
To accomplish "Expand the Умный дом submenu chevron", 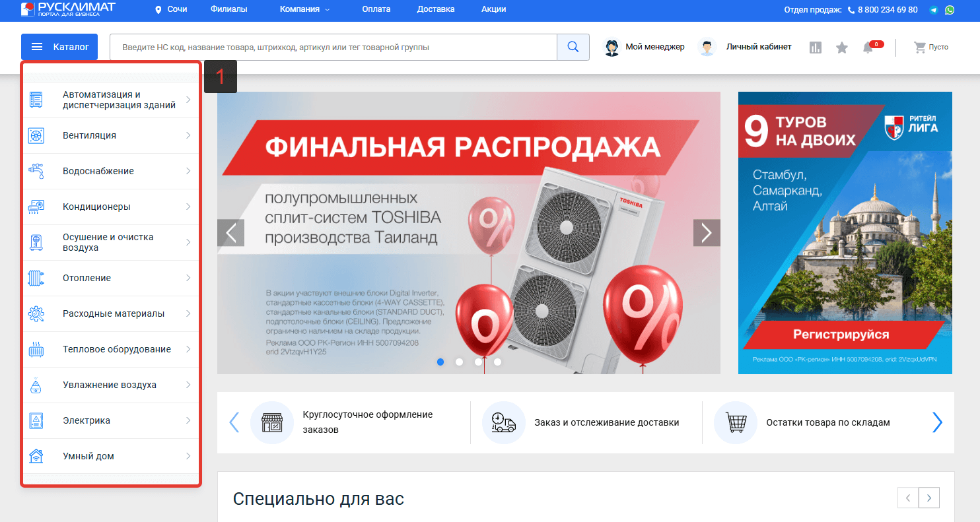I will [x=188, y=456].
